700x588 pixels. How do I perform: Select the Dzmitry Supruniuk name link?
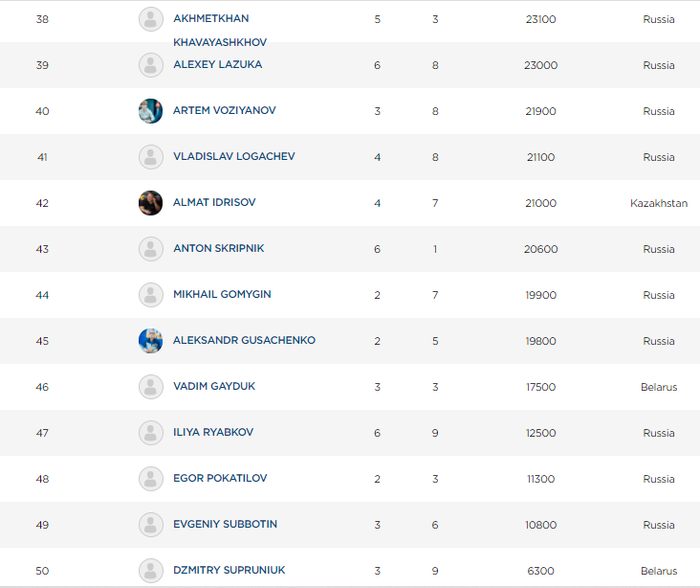click(229, 570)
